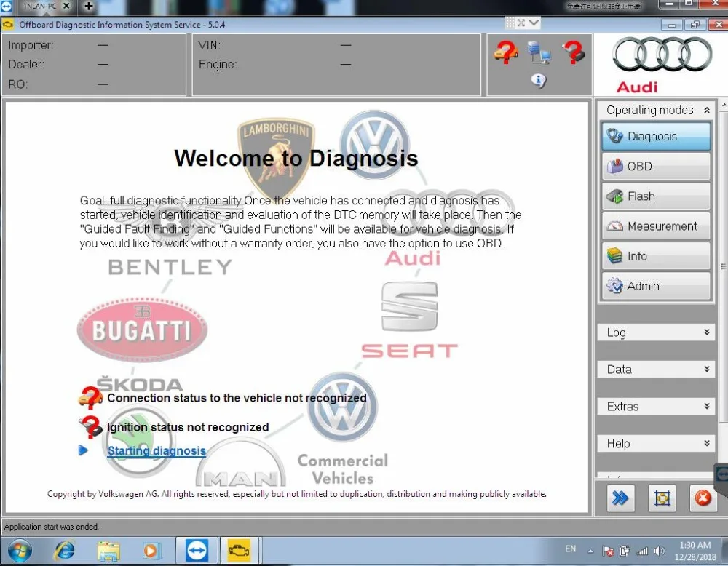Click the fullscreen frame button at bottom
The image size is (728, 566).
(x=662, y=498)
